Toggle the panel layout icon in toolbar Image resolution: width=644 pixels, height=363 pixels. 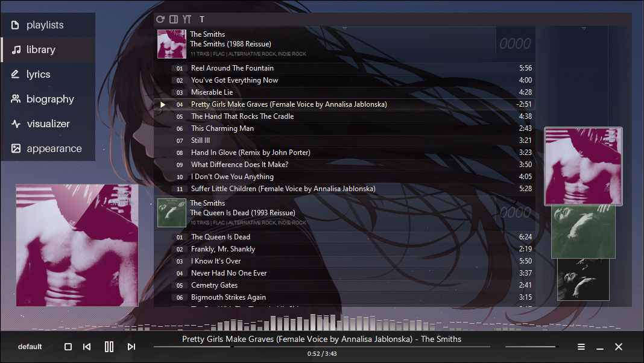click(174, 19)
